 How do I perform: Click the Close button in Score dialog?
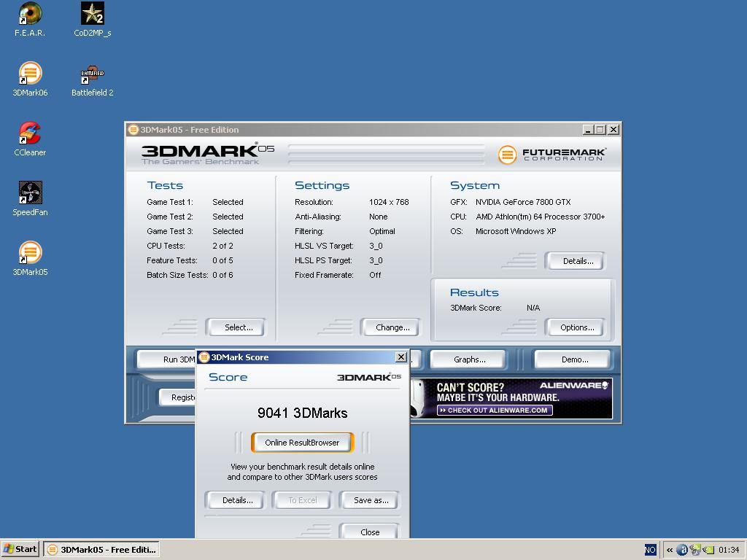(370, 532)
